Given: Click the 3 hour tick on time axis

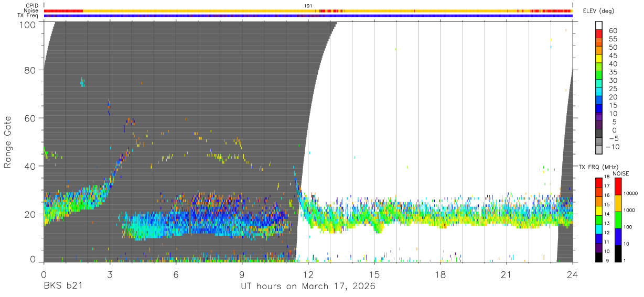Looking at the screenshot, I should tap(110, 274).
